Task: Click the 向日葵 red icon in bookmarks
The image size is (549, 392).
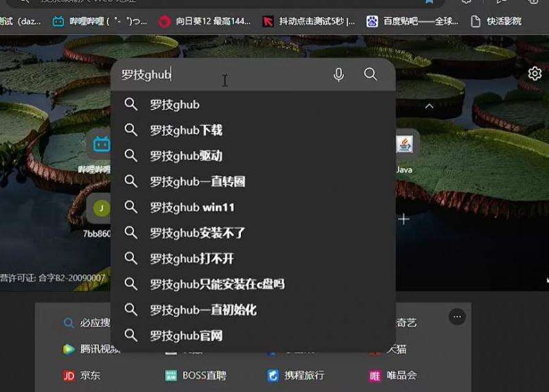Action: 164,22
